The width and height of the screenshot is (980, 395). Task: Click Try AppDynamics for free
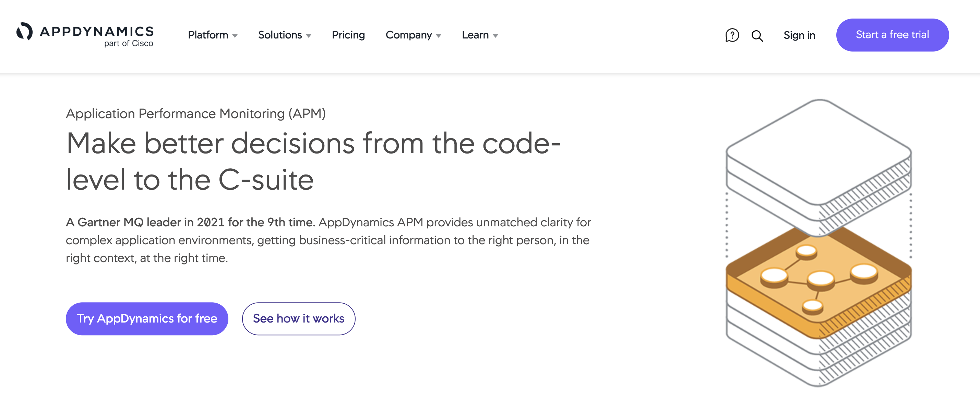pyautogui.click(x=147, y=318)
